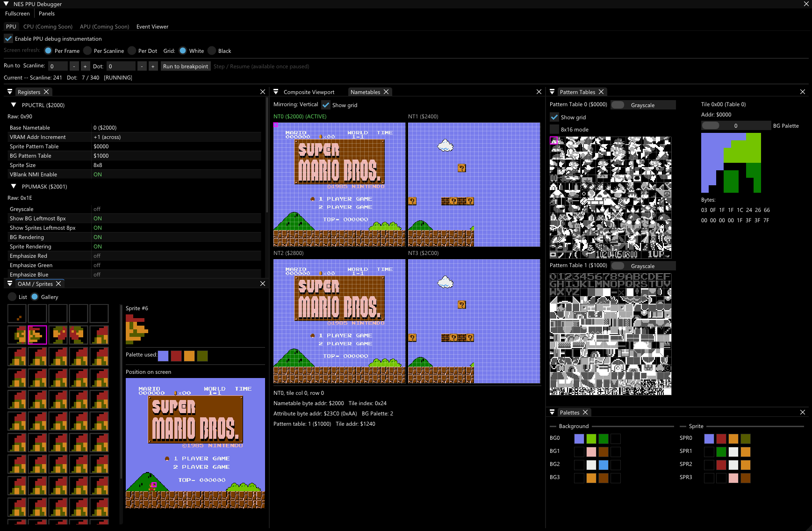Click the Pattern Table 1 ($1000) tile sheet
This screenshot has width=812, height=531.
(611, 334)
